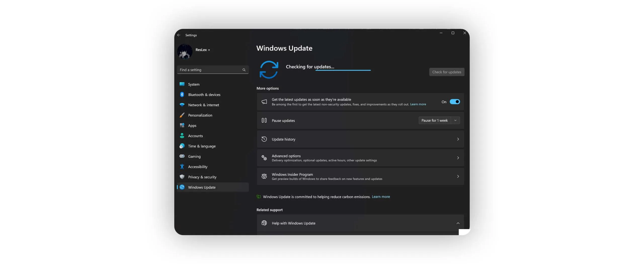This screenshot has height=264, width=644.
Task: Open Network & internet Wi-Fi icon
Action: click(x=182, y=105)
